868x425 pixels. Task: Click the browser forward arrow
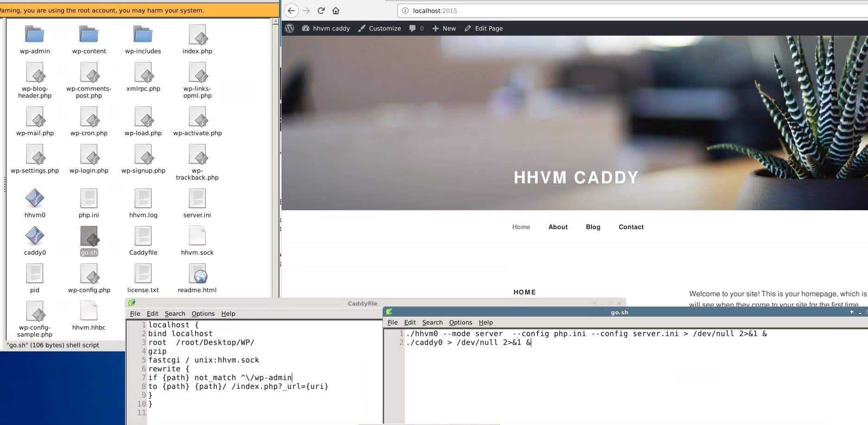click(x=306, y=11)
